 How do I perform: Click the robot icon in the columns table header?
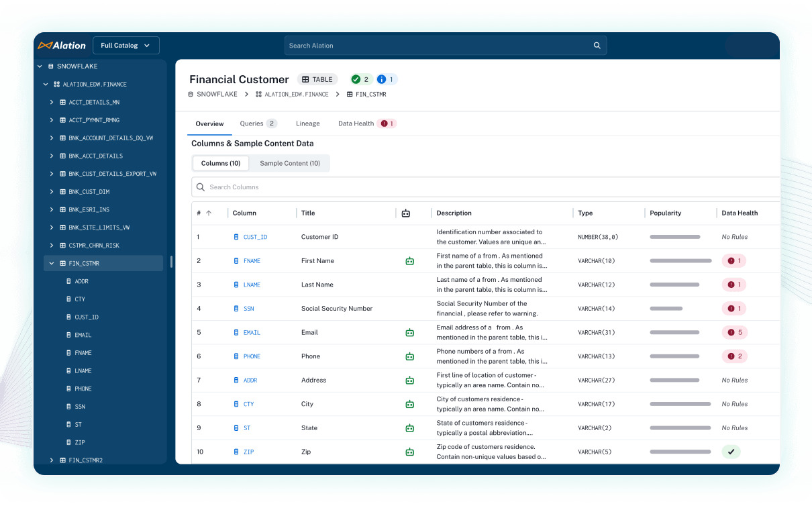pos(405,213)
